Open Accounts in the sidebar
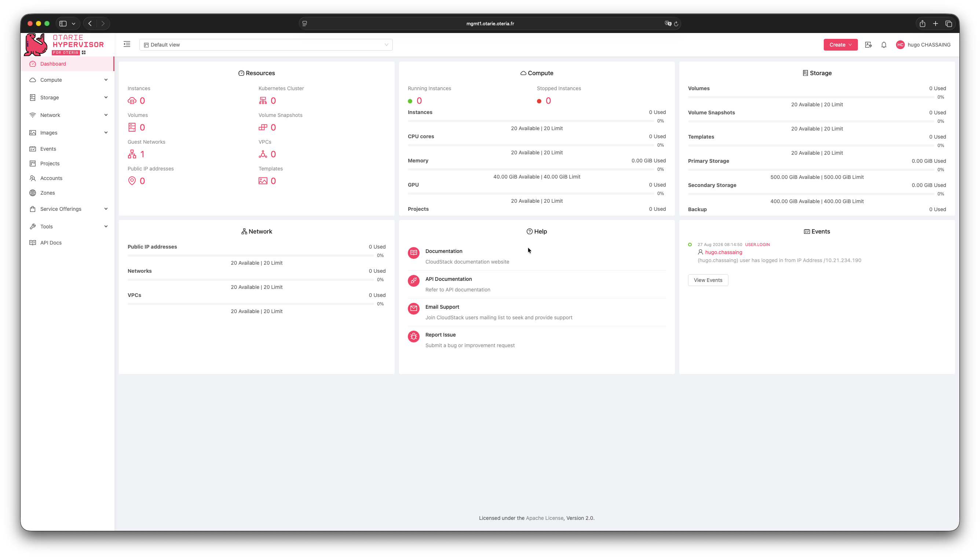980x558 pixels. (68, 179)
